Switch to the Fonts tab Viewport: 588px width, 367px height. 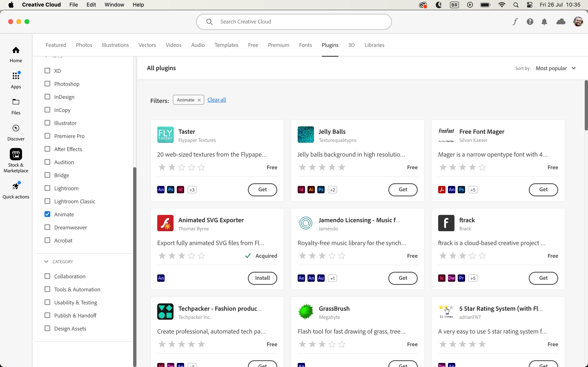click(x=305, y=45)
